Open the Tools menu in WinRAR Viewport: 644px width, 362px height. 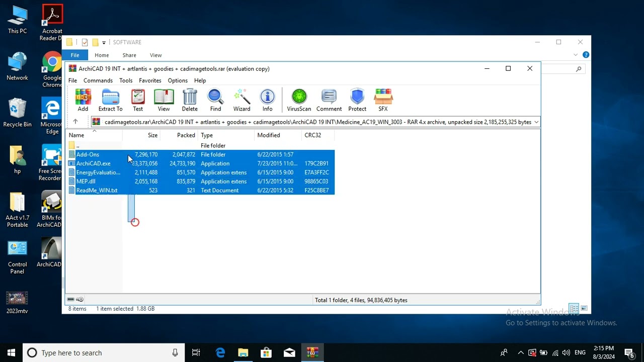pos(126,80)
